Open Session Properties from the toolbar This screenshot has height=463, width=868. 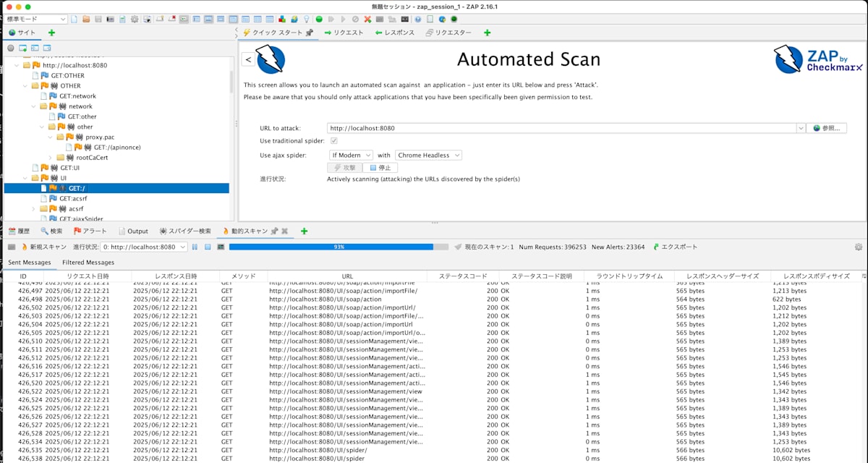click(122, 19)
